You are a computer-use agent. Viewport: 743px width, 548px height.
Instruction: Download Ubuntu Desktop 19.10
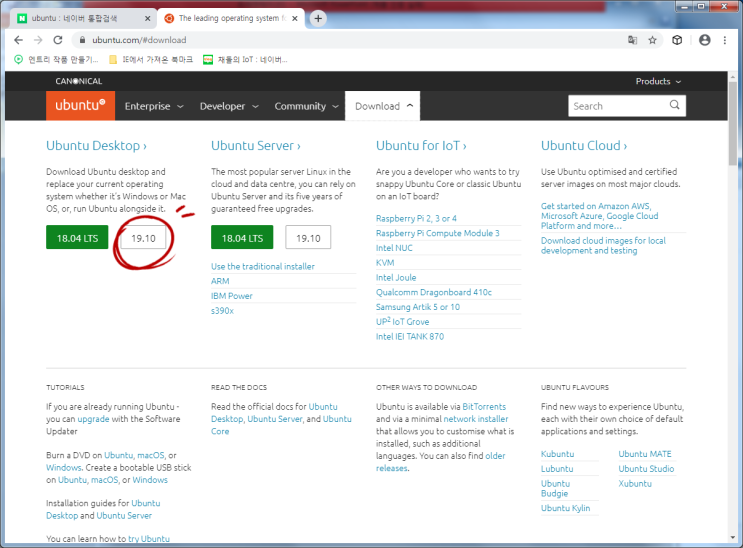tap(143, 237)
